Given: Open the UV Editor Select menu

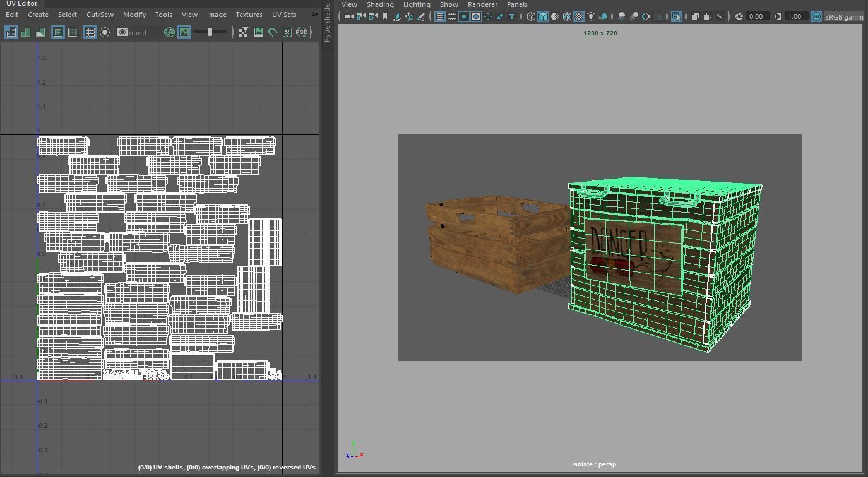Looking at the screenshot, I should 68,15.
